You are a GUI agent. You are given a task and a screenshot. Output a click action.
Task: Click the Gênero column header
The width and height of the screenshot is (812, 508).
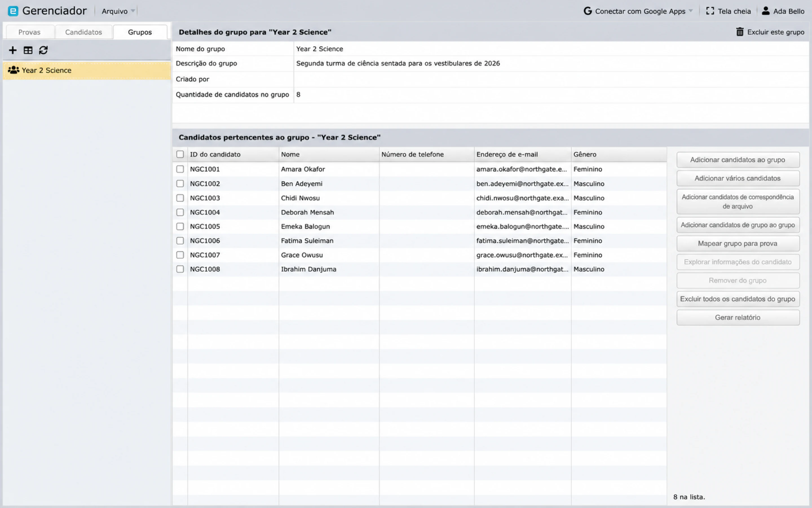click(619, 154)
